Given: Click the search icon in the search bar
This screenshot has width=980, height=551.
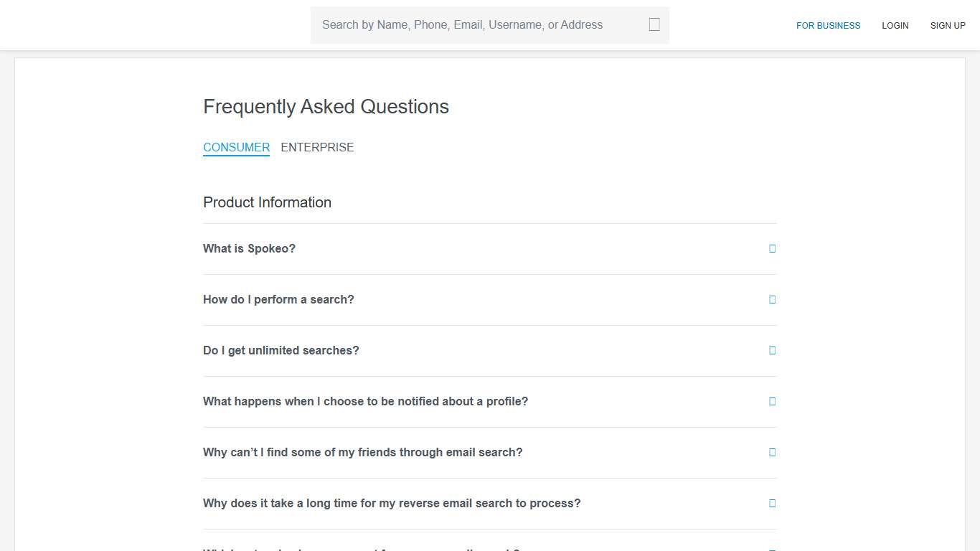Looking at the screenshot, I should coord(654,24).
